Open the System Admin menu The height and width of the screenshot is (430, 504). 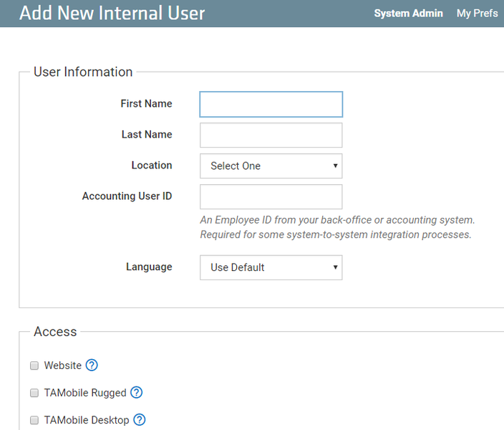pyautogui.click(x=408, y=13)
